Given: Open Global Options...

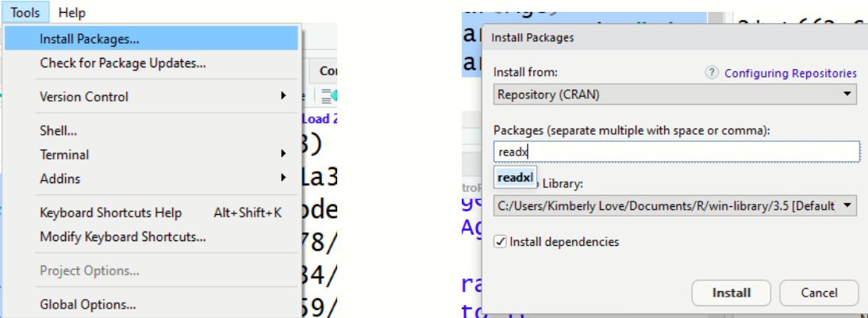Looking at the screenshot, I should coord(87,305).
